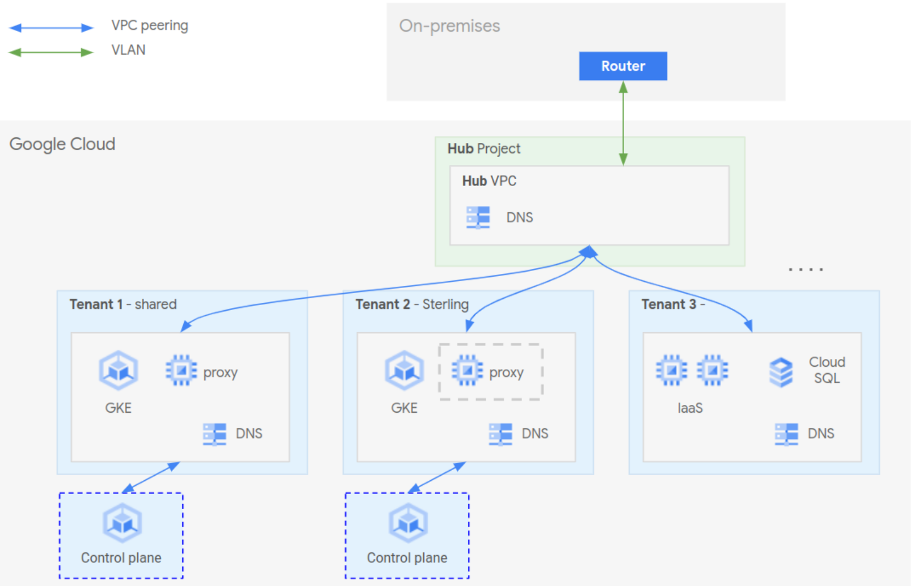Click the ellipsis dots beside Hub Project
The width and height of the screenshot is (922, 588).
click(x=806, y=269)
